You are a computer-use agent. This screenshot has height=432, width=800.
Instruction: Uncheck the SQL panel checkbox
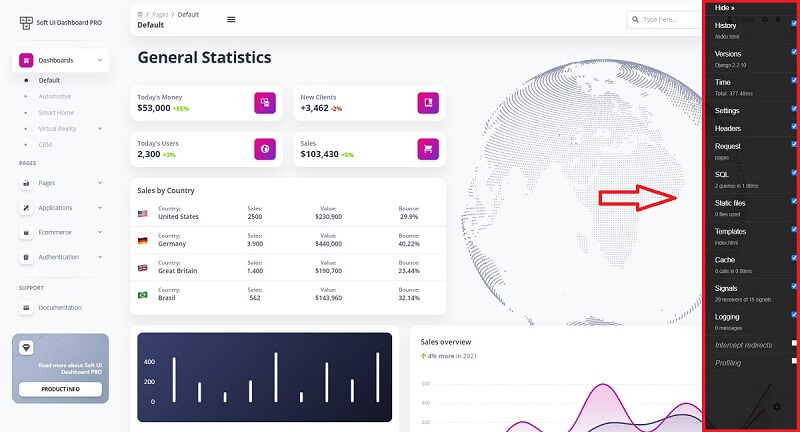794,173
